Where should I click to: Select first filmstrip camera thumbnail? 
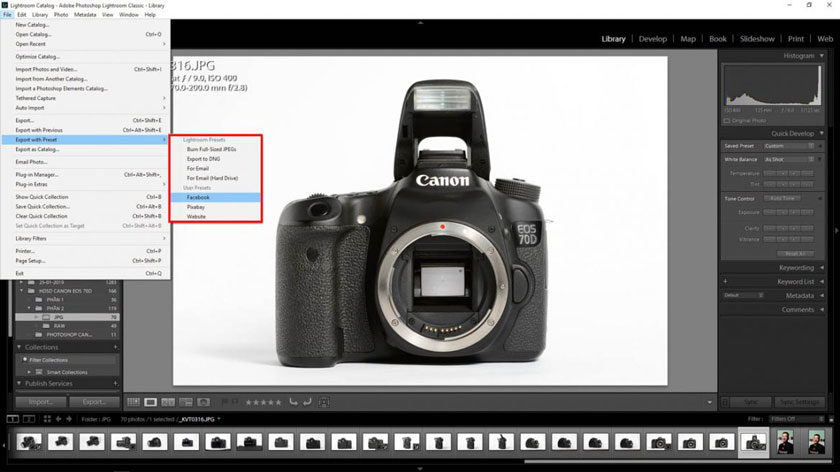click(x=29, y=442)
